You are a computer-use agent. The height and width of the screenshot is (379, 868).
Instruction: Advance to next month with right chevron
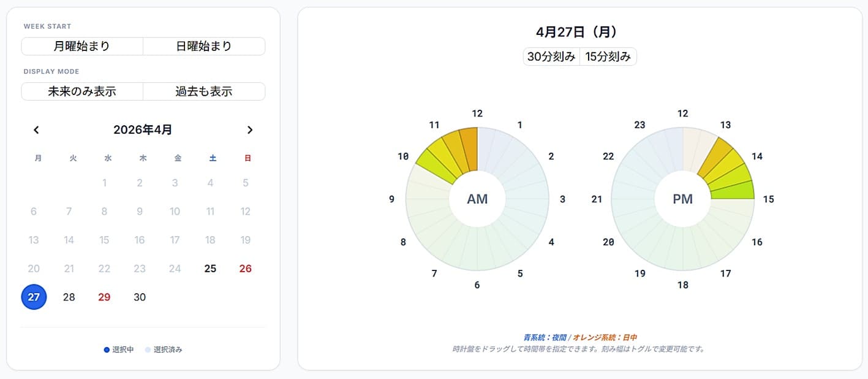pos(249,130)
